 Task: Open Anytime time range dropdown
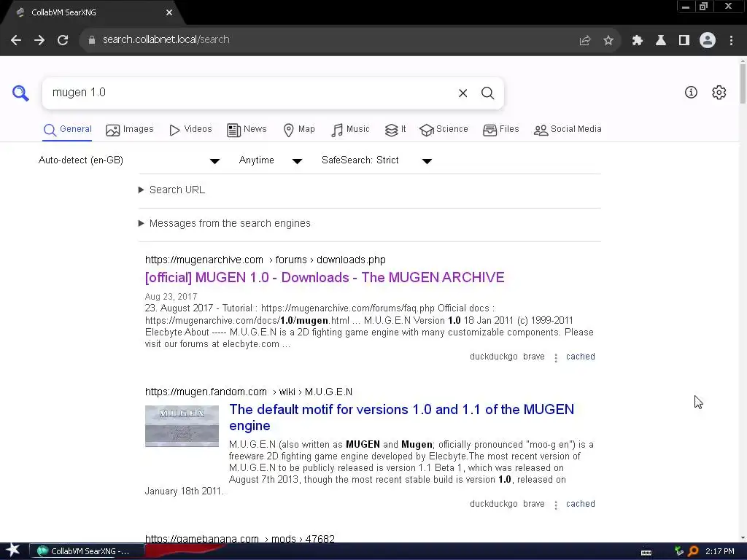coord(270,160)
